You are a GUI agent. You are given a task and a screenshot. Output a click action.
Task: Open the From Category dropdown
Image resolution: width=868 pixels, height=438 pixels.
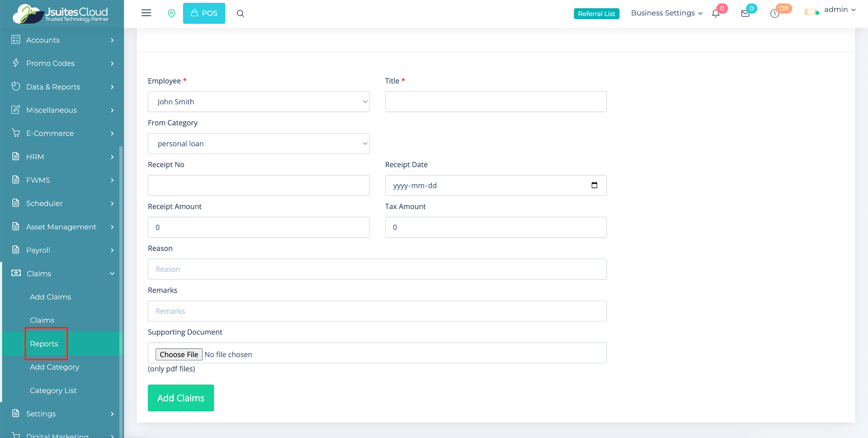click(x=259, y=144)
